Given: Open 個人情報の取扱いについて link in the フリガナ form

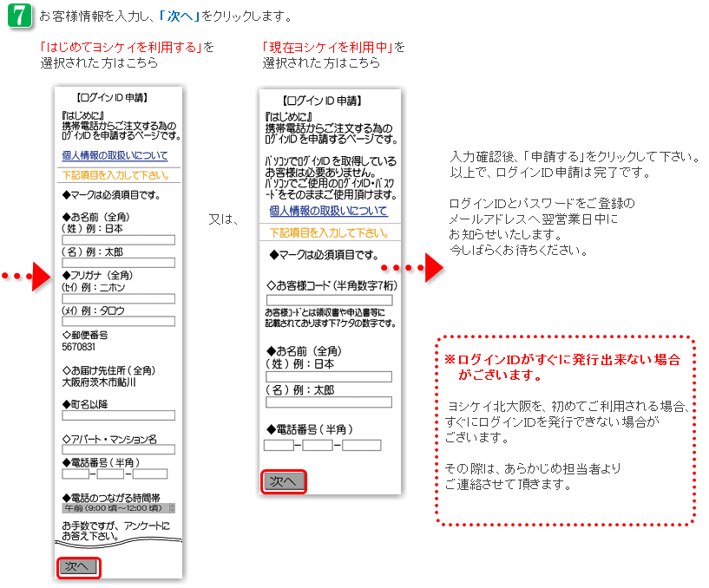Looking at the screenshot, I should [115, 155].
